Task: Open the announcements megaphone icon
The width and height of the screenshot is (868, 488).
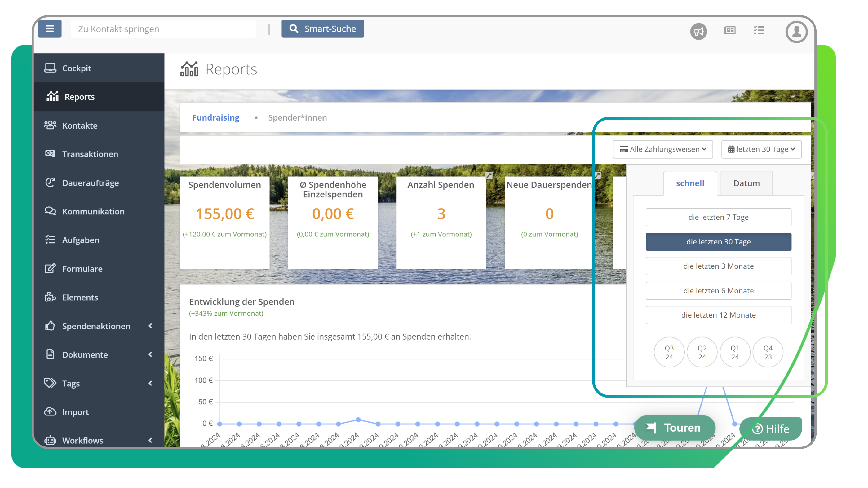Action: point(699,31)
